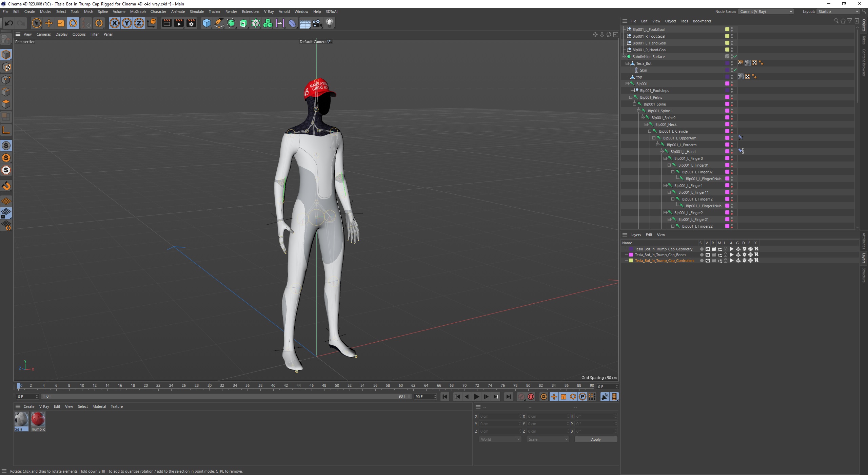Add a Cube primitive object
The width and height of the screenshot is (868, 475).
pos(206,23)
